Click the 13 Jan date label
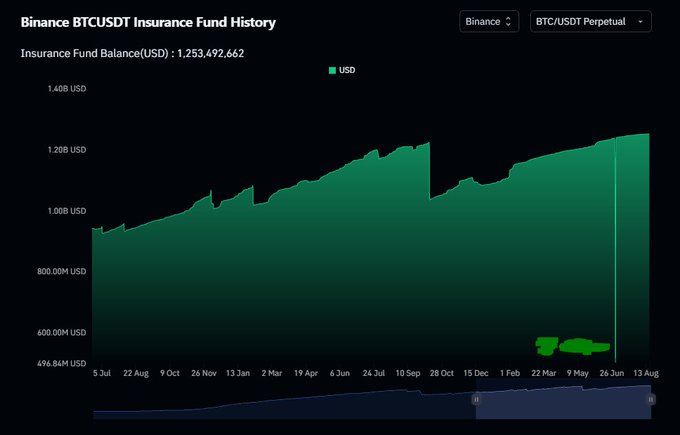Screen dimensions: 680x435 (238, 373)
